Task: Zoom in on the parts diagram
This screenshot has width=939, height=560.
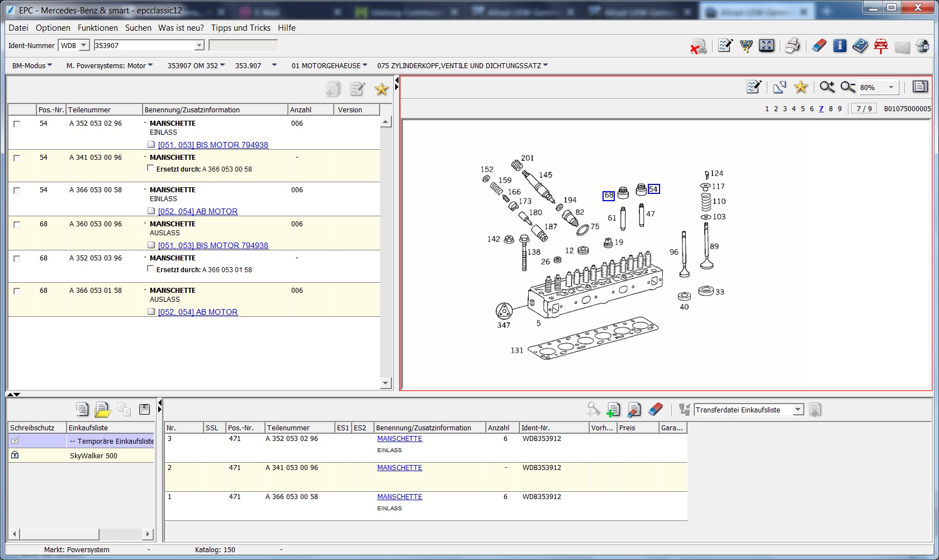Action: point(827,87)
